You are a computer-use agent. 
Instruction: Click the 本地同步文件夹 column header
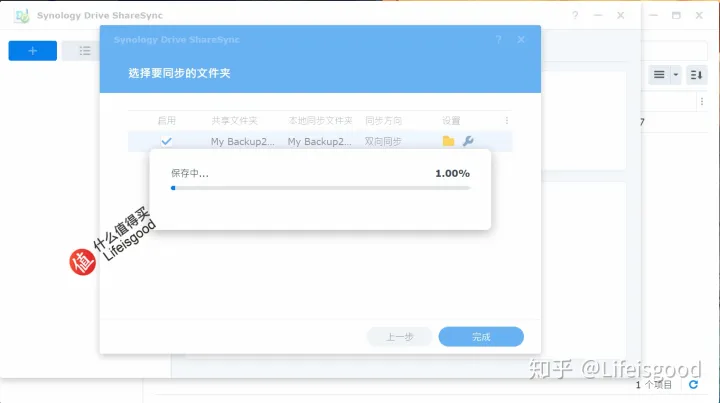click(320, 121)
